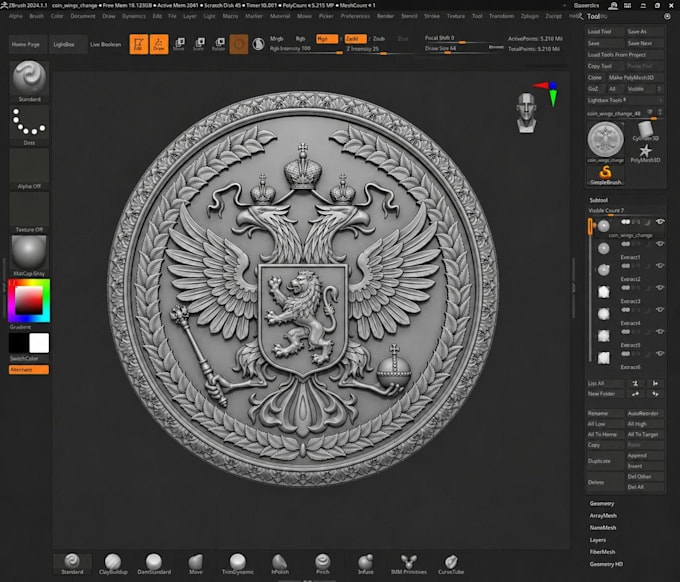Pick the Pinch brush
The height and width of the screenshot is (582, 680).
pos(322,564)
